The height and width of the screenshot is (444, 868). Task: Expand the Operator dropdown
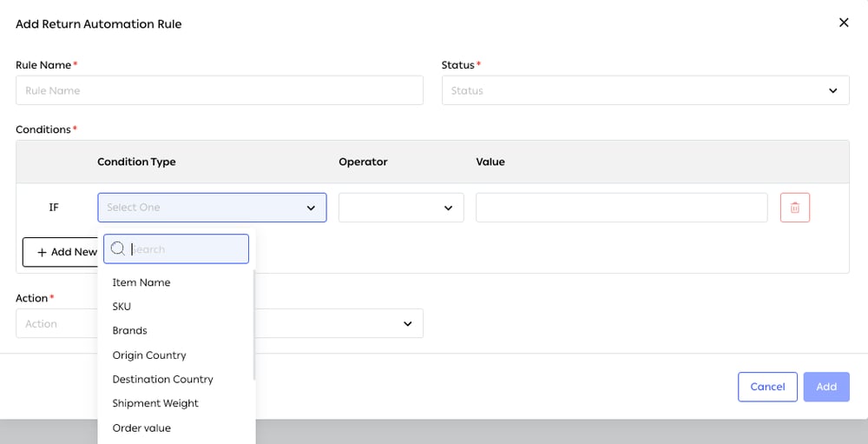[x=401, y=208]
